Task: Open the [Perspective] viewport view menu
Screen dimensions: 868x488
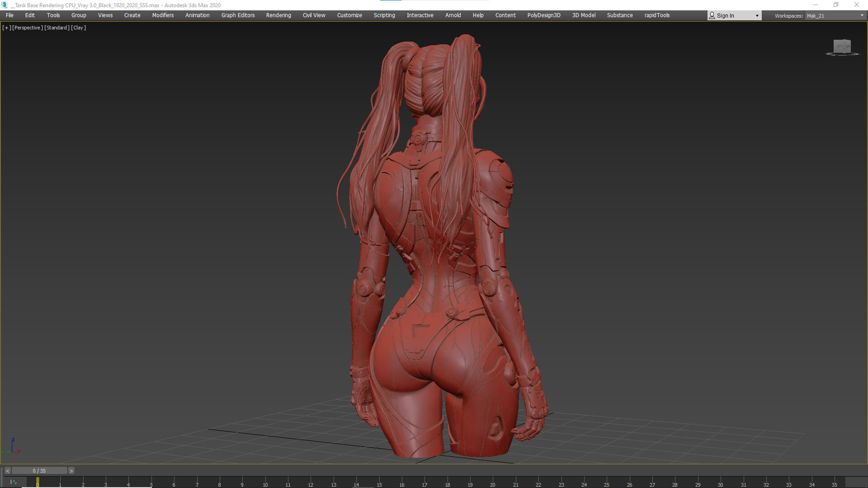Action: [x=28, y=28]
